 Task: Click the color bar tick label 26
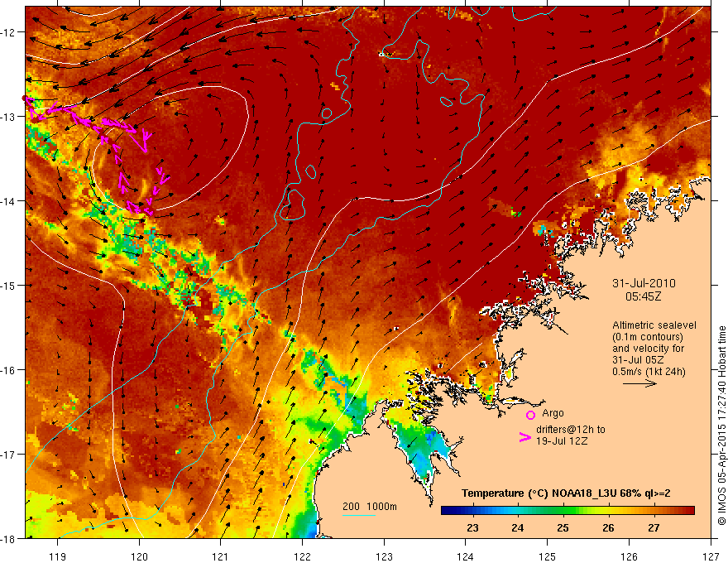tap(608, 527)
